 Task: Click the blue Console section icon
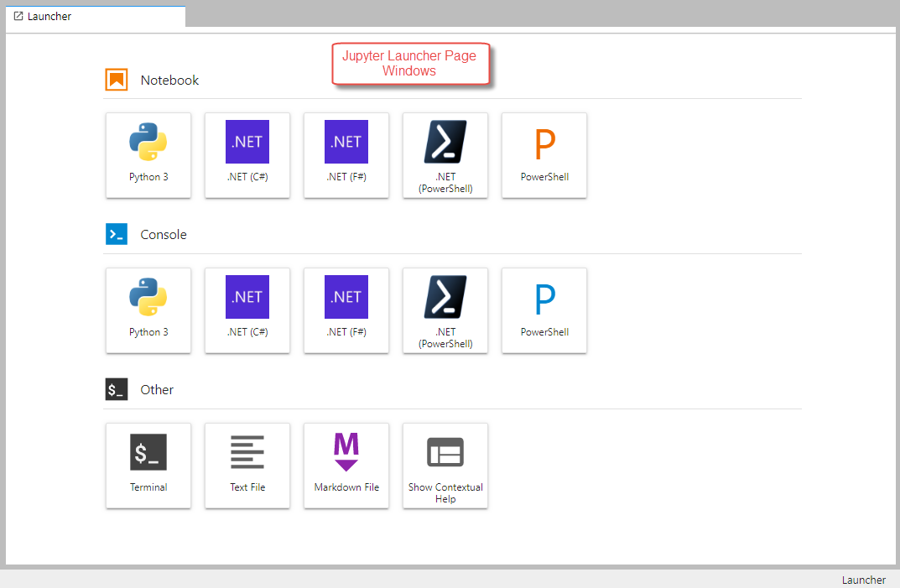(x=117, y=234)
